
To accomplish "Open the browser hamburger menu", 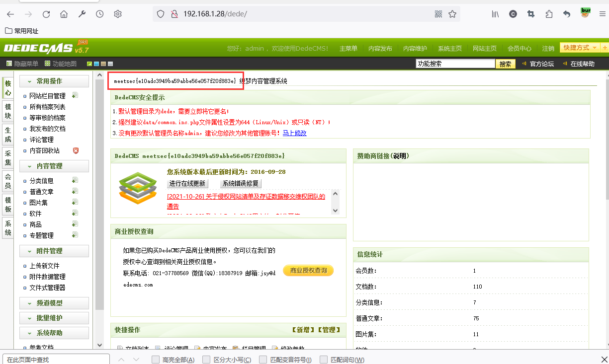I will 603,14.
